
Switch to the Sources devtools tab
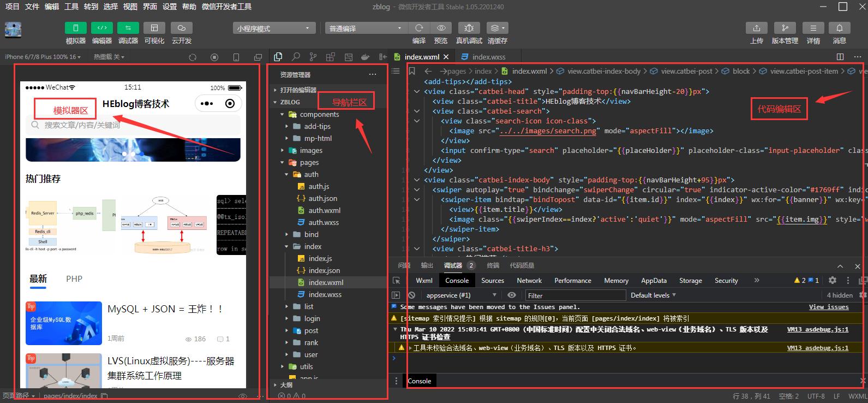(x=493, y=281)
